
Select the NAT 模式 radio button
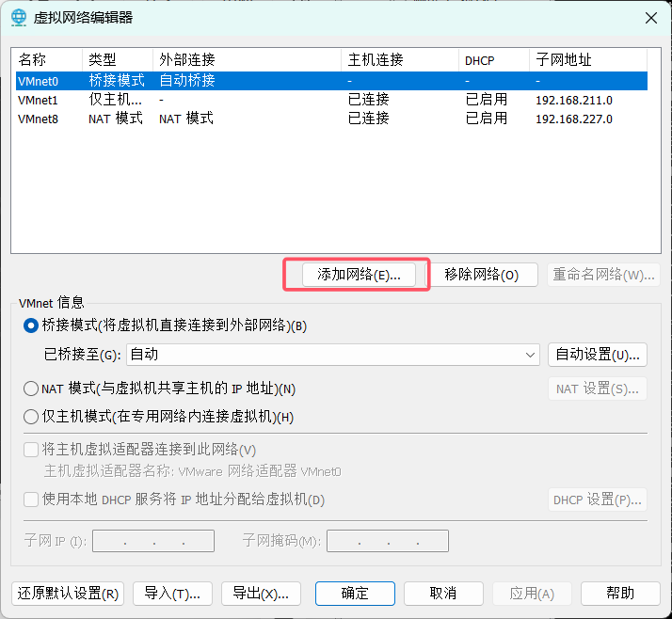pos(31,389)
